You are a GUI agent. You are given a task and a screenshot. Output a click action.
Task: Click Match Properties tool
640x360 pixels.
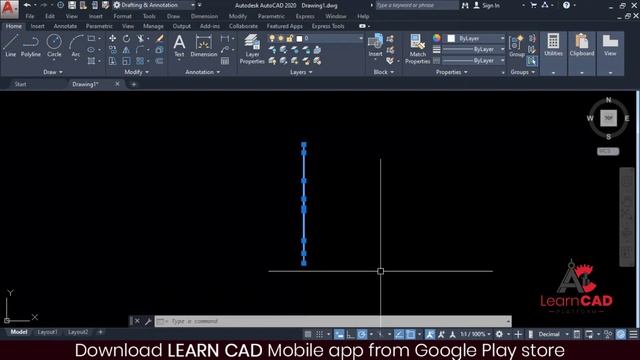click(x=417, y=49)
